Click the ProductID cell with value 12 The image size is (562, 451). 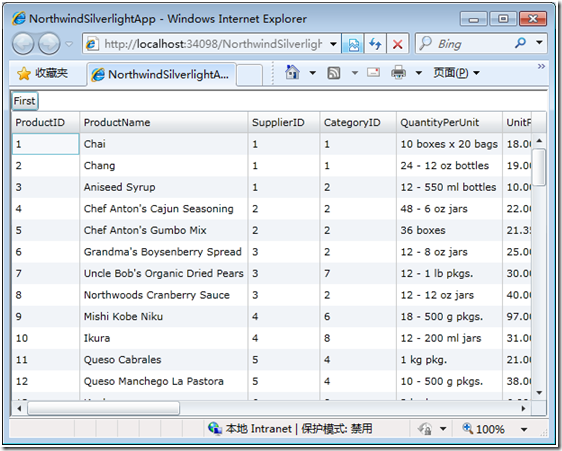click(45, 381)
